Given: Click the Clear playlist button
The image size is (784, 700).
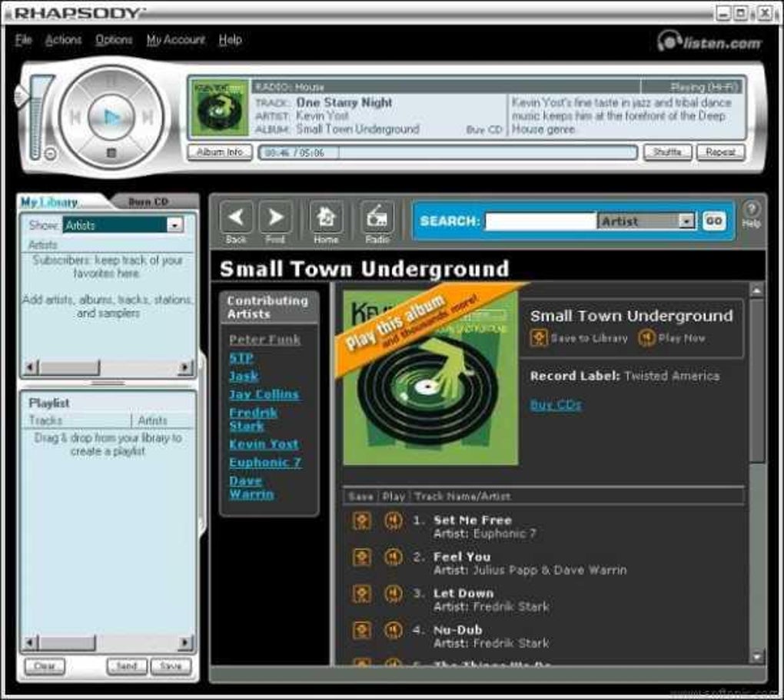Looking at the screenshot, I should point(45,666).
